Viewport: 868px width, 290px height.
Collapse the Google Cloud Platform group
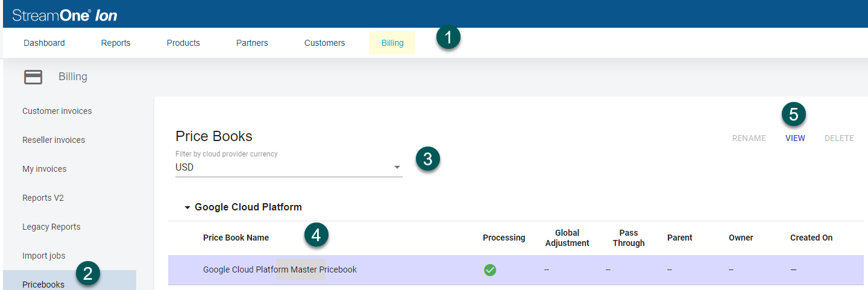tap(187, 207)
